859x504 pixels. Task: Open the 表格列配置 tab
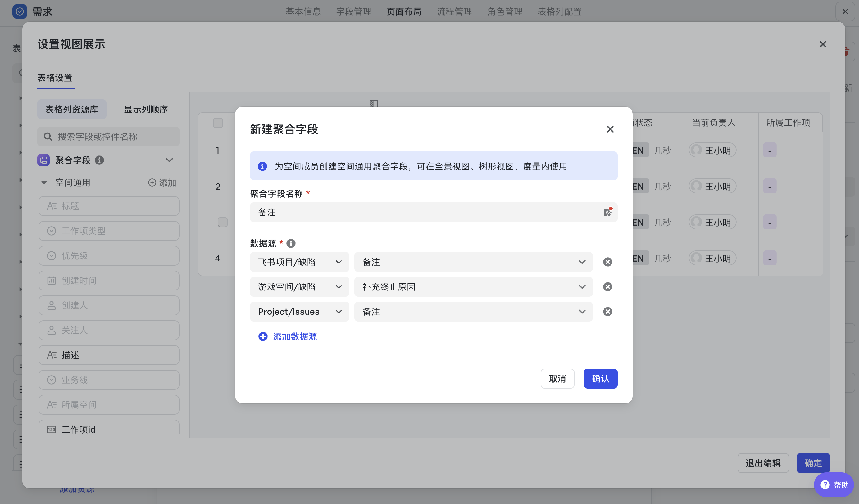coord(559,11)
